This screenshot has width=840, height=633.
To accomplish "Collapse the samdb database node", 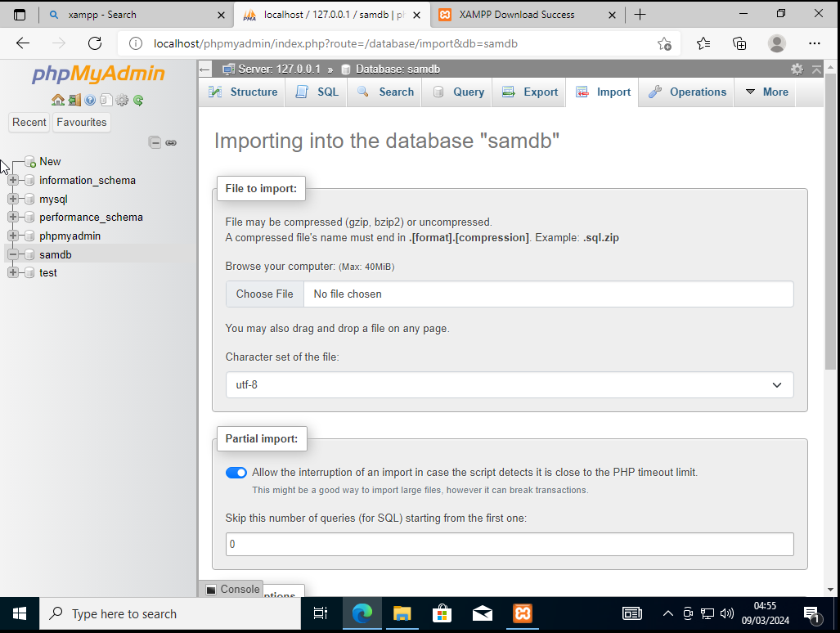I will [13, 254].
